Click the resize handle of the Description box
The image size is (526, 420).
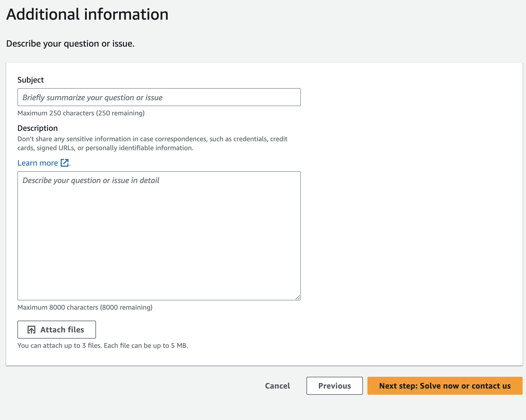[298, 297]
